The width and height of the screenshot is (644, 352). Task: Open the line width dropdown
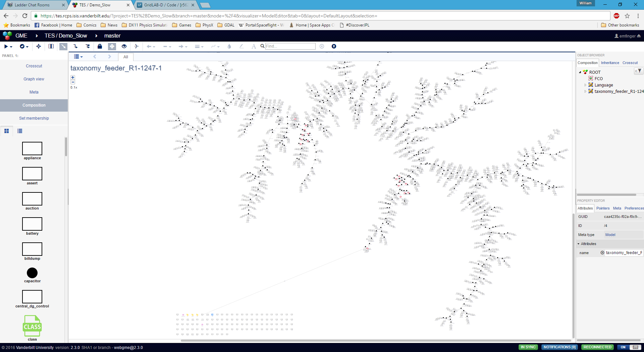pos(199,46)
